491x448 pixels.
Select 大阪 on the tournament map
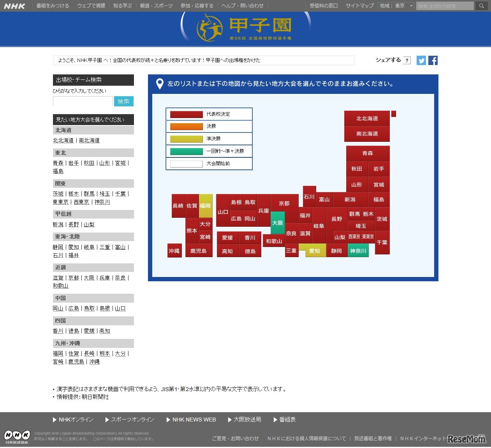tap(278, 222)
